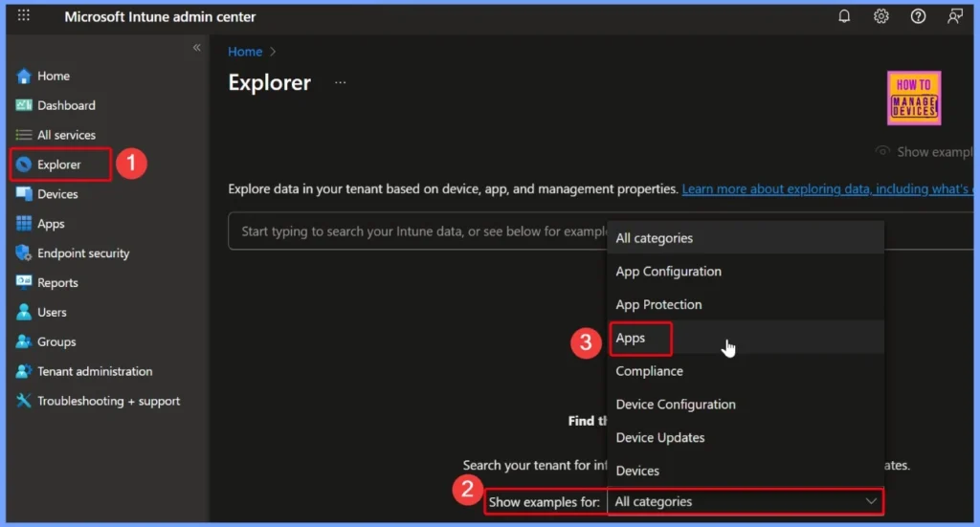This screenshot has width=980, height=527.
Task: Click the Home icon in the sidebar
Action: click(x=24, y=77)
